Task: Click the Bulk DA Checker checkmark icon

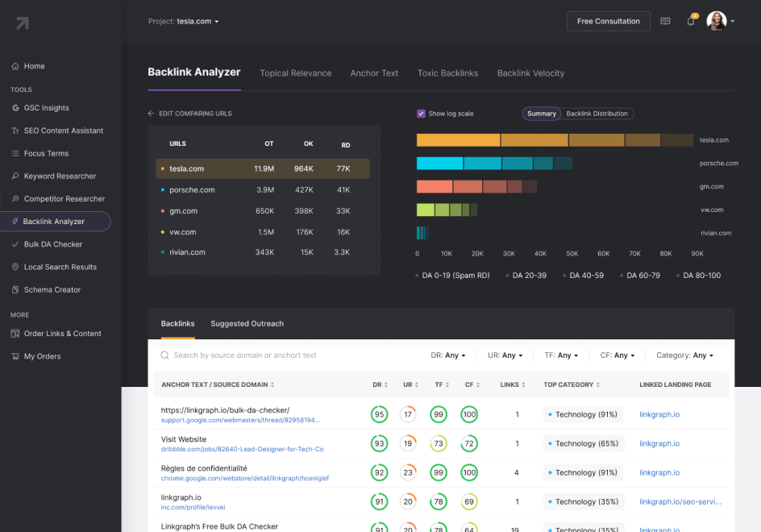Action: [x=15, y=244]
